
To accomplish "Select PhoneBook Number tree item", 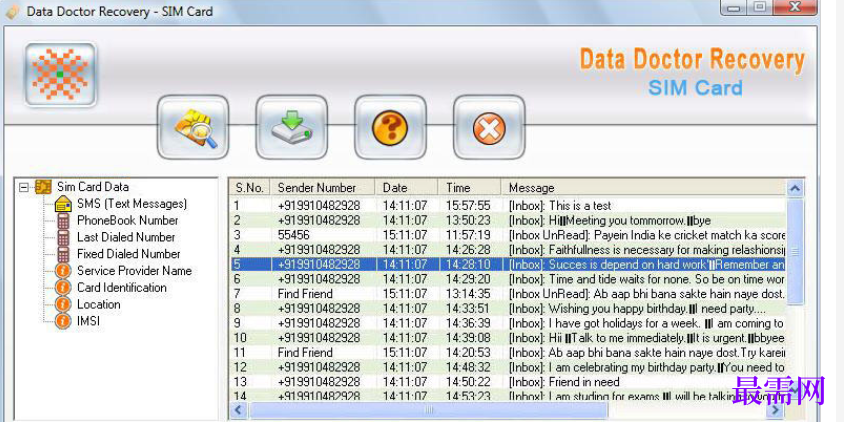I will tap(128, 221).
